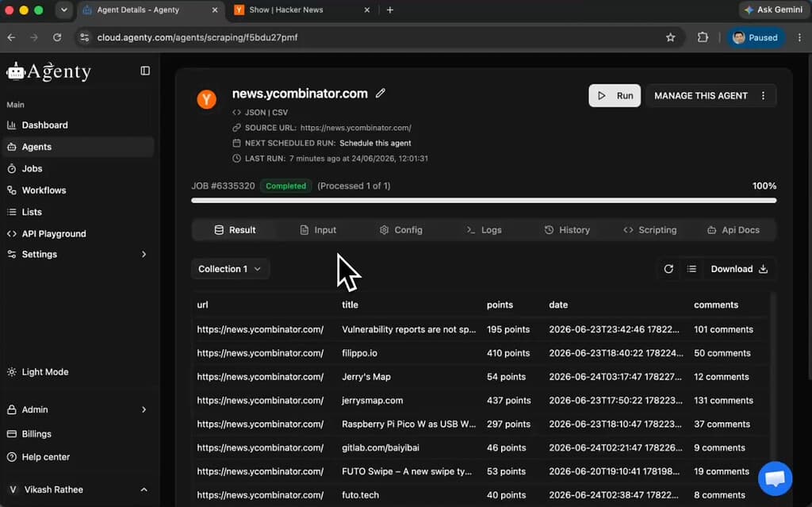812x507 pixels.
Task: Refresh the results table
Action: (x=668, y=269)
